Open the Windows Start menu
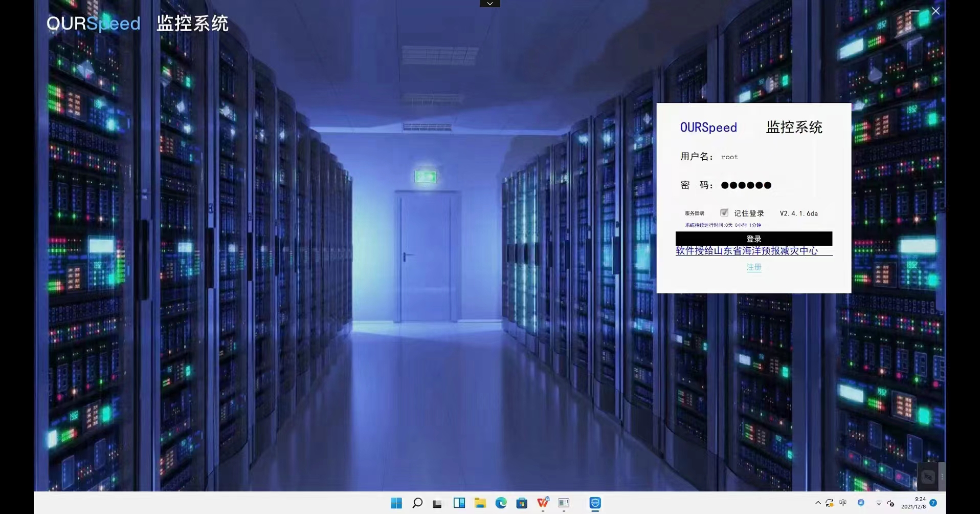 396,503
